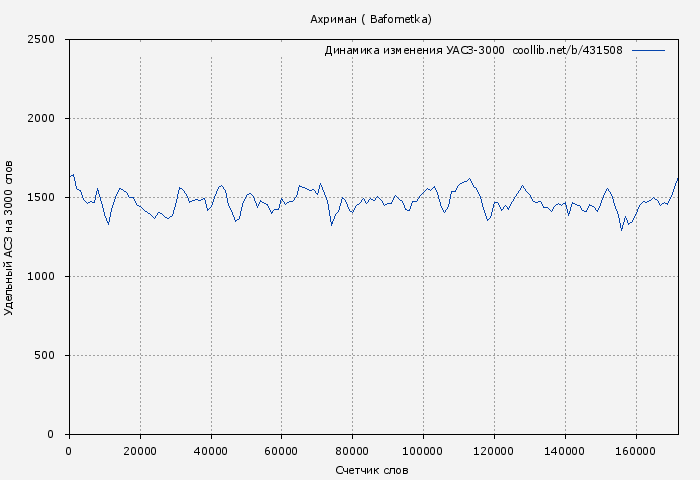
Task: Click the blue legend line sample
Action: [648, 50]
